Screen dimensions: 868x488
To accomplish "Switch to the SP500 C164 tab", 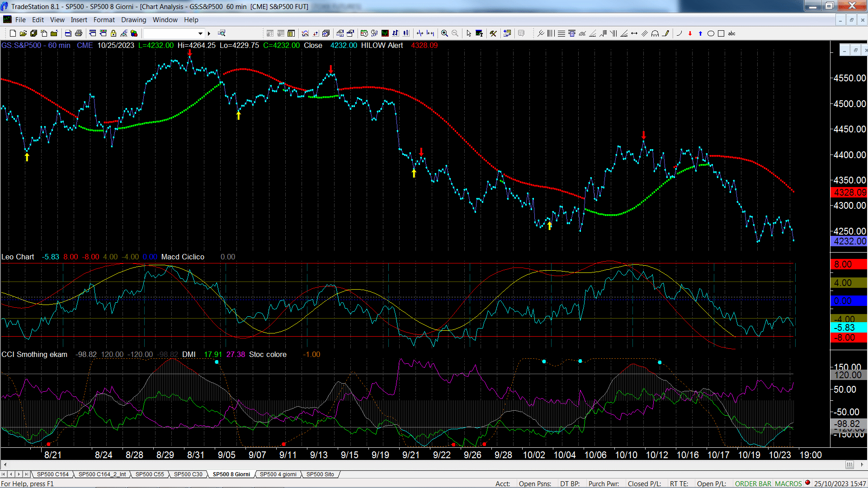I will [x=52, y=474].
